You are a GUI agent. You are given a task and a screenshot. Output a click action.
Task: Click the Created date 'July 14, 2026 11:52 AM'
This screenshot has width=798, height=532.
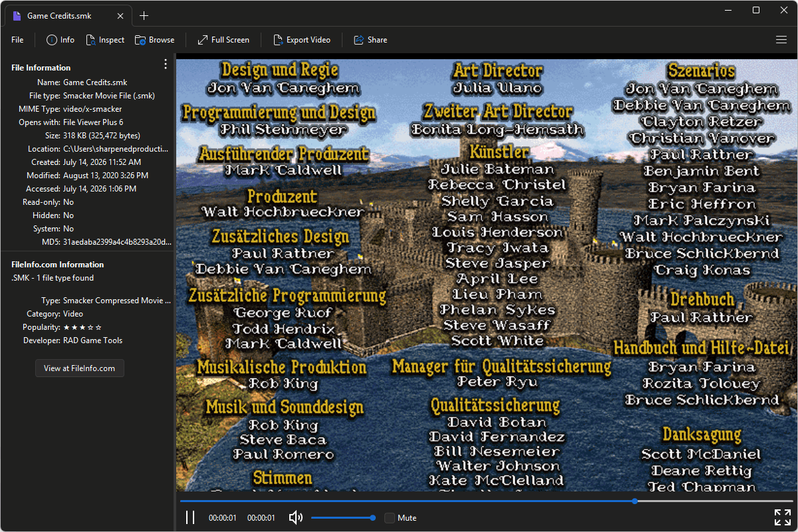102,162
